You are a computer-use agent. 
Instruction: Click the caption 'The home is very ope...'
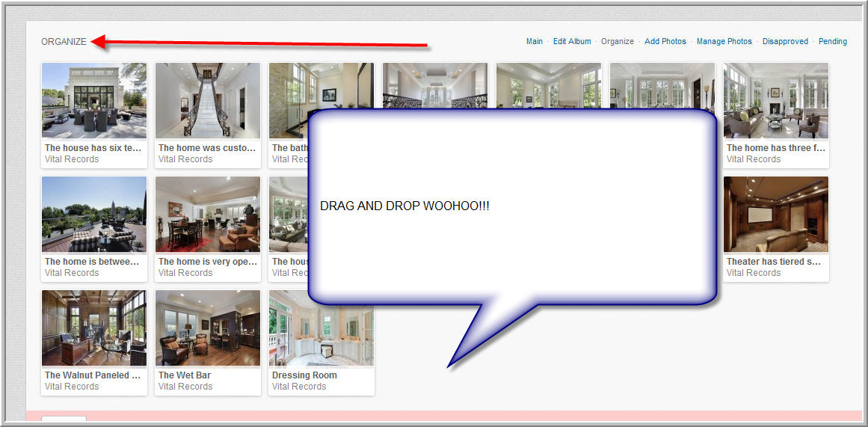pyautogui.click(x=207, y=262)
